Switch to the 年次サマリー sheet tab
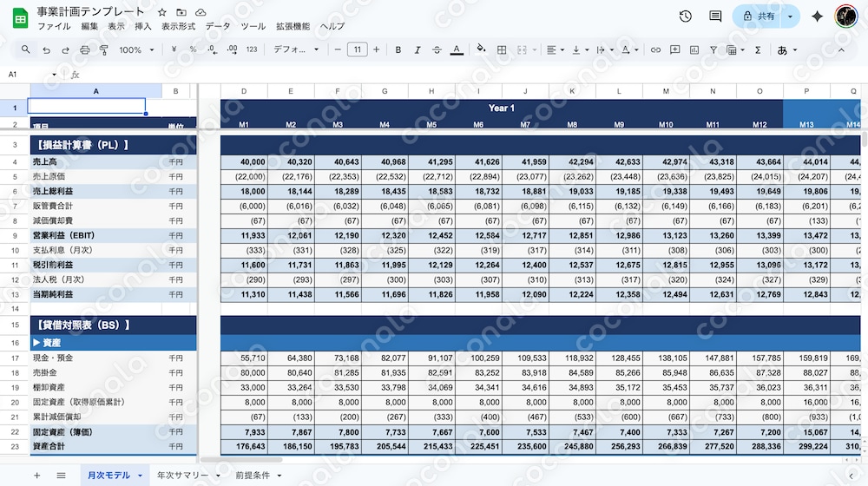This screenshot has height=486, width=868. pos(182,475)
